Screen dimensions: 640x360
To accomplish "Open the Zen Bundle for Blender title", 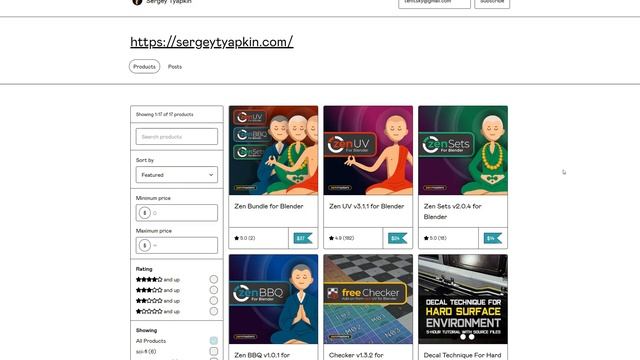I will (269, 206).
